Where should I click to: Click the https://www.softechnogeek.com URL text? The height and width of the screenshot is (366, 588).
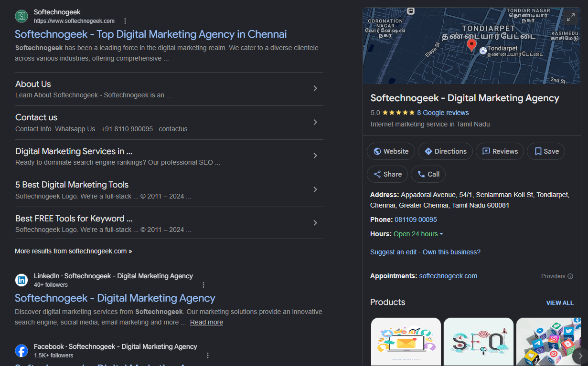pyautogui.click(x=74, y=21)
